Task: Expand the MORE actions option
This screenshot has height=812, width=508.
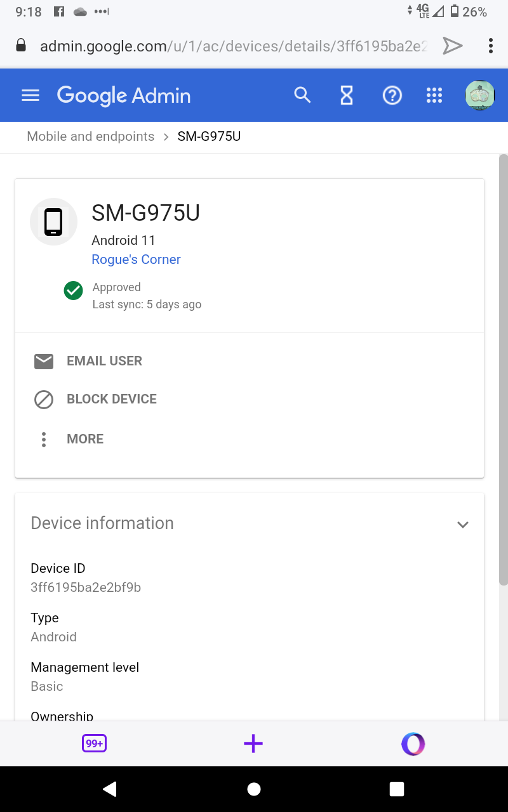Action: pyautogui.click(x=84, y=439)
